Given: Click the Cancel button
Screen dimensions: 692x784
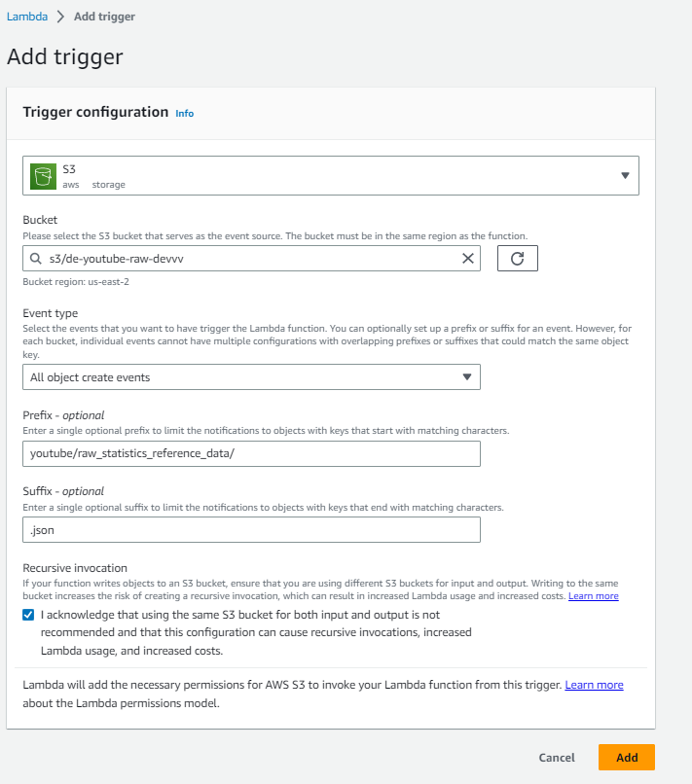Looking at the screenshot, I should tap(556, 757).
